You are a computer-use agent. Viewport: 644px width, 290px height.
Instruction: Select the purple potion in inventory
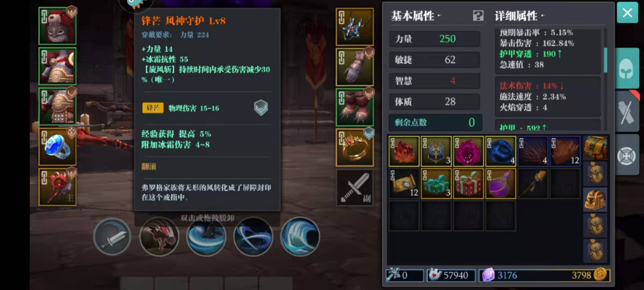click(500, 184)
